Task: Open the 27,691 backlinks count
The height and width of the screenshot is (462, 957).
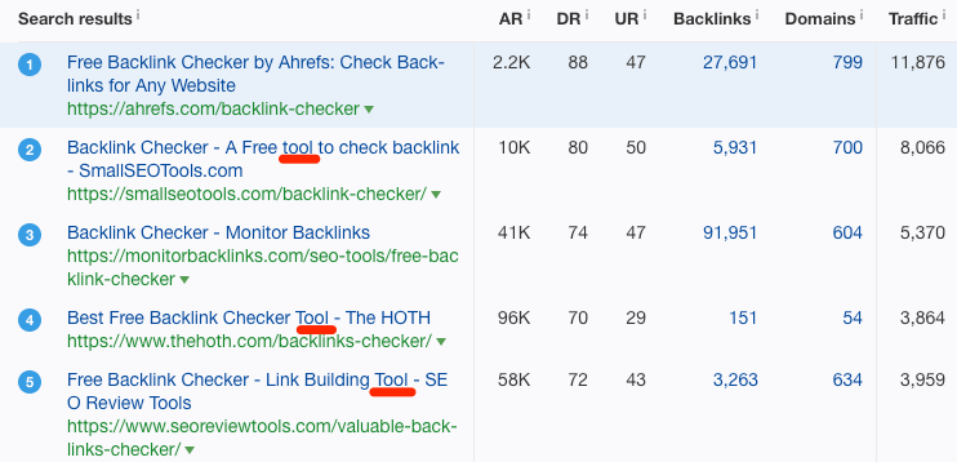Action: (x=730, y=62)
